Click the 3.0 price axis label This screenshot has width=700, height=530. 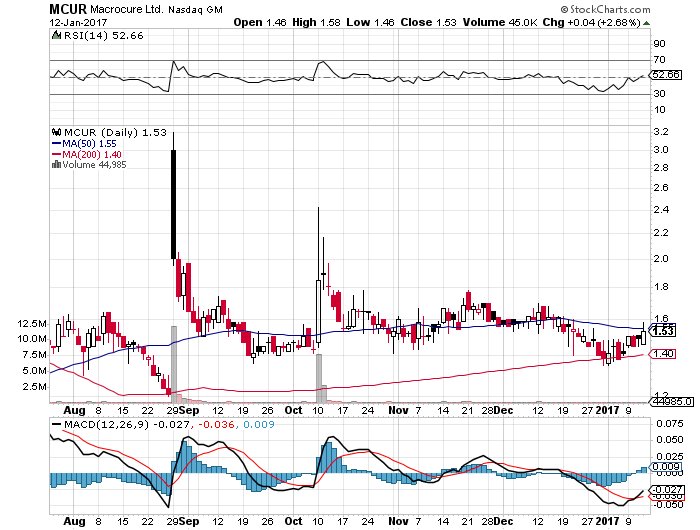click(661, 150)
